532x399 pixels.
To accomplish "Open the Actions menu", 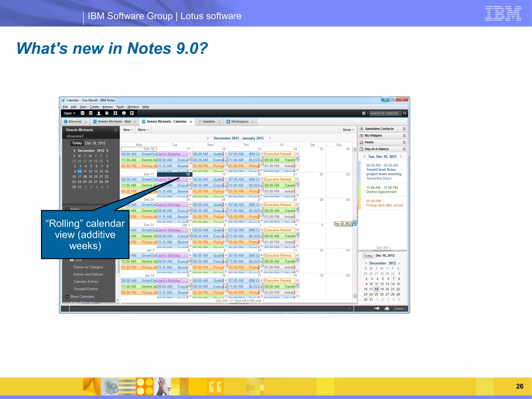I will coord(108,107).
